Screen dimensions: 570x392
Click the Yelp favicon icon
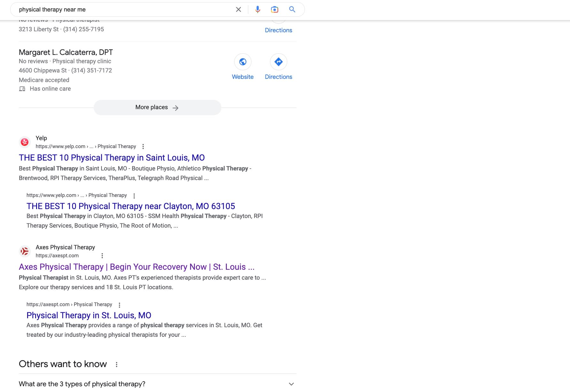pos(25,142)
